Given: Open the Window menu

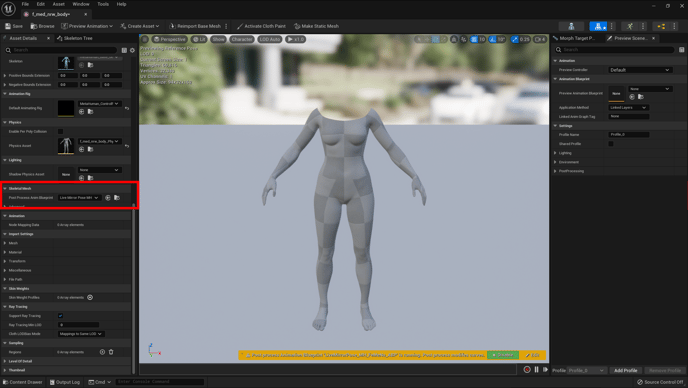Looking at the screenshot, I should (x=81, y=4).
